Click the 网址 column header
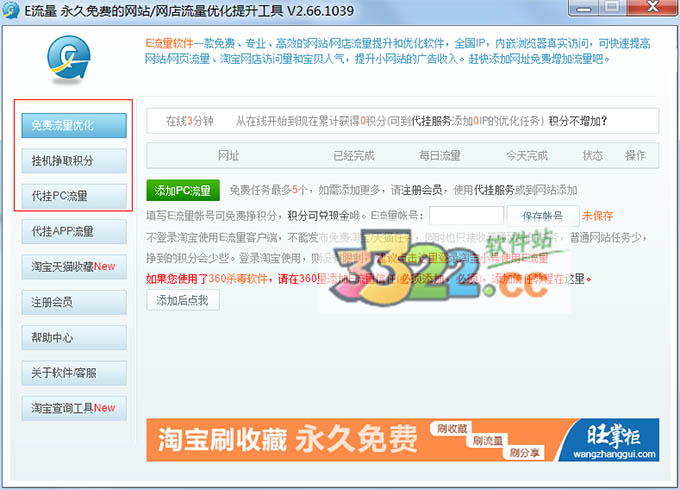This screenshot has width=680, height=490. pos(229,155)
